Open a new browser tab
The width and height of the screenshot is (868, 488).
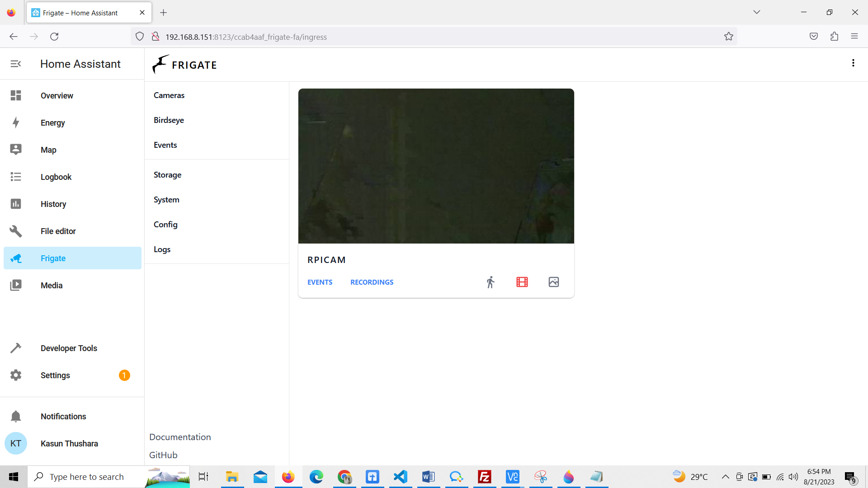click(164, 13)
